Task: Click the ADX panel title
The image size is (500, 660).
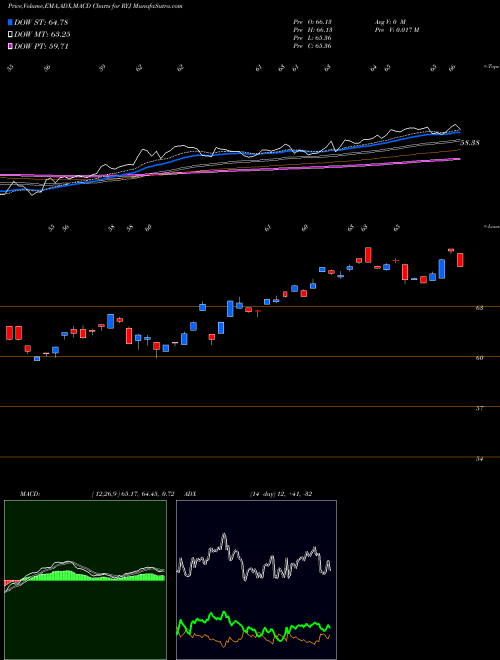Action: click(x=190, y=494)
